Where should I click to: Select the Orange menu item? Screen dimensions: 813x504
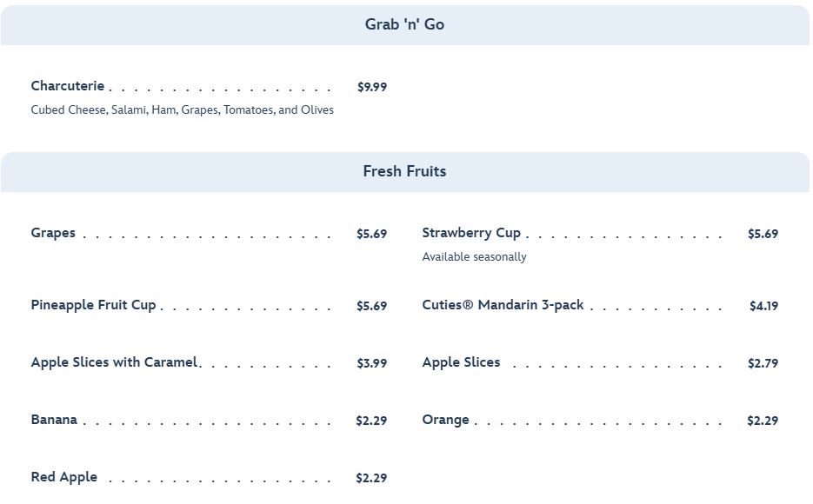[x=445, y=420]
